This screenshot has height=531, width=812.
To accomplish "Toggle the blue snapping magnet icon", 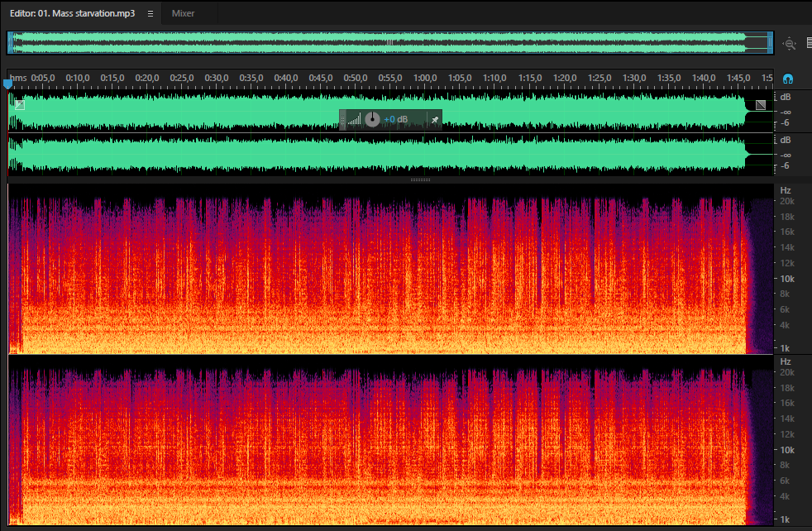I will (x=788, y=79).
